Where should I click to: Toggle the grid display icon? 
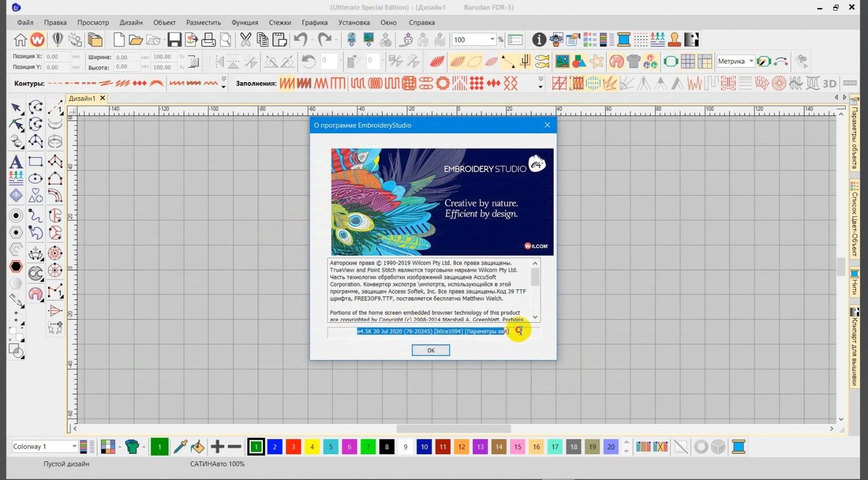point(687,61)
